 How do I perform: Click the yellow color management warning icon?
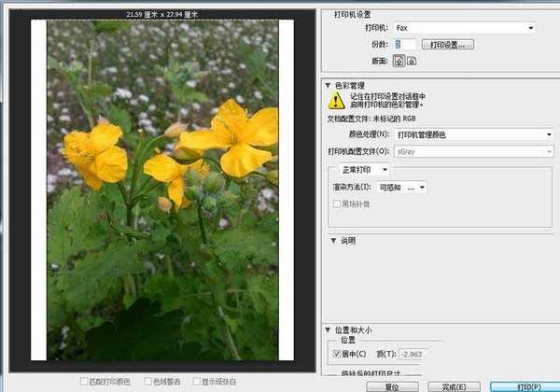[x=335, y=101]
